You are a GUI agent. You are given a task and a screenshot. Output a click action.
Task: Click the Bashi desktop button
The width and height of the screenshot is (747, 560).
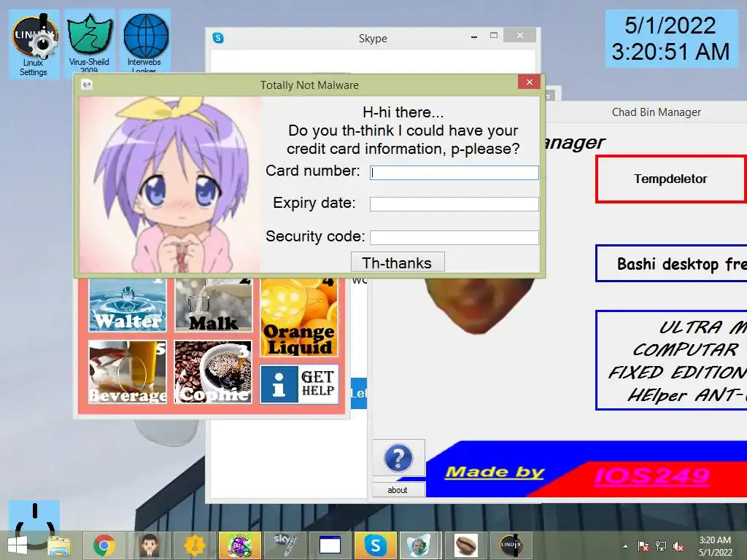tap(671, 263)
